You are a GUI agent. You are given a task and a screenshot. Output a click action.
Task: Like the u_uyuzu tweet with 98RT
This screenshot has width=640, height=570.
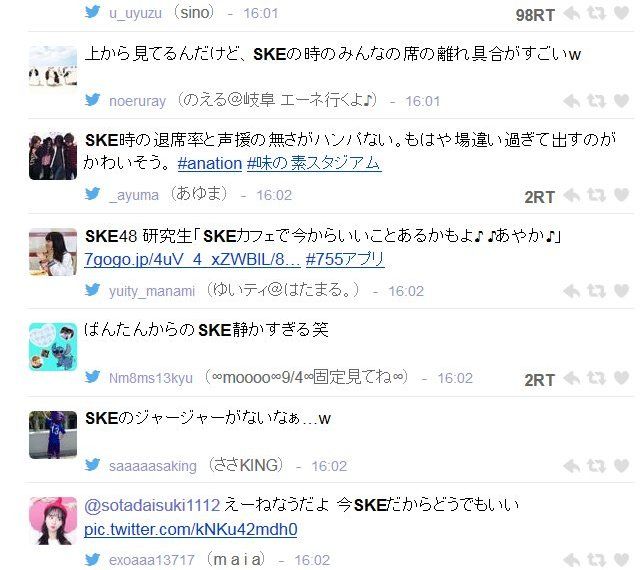(x=621, y=13)
